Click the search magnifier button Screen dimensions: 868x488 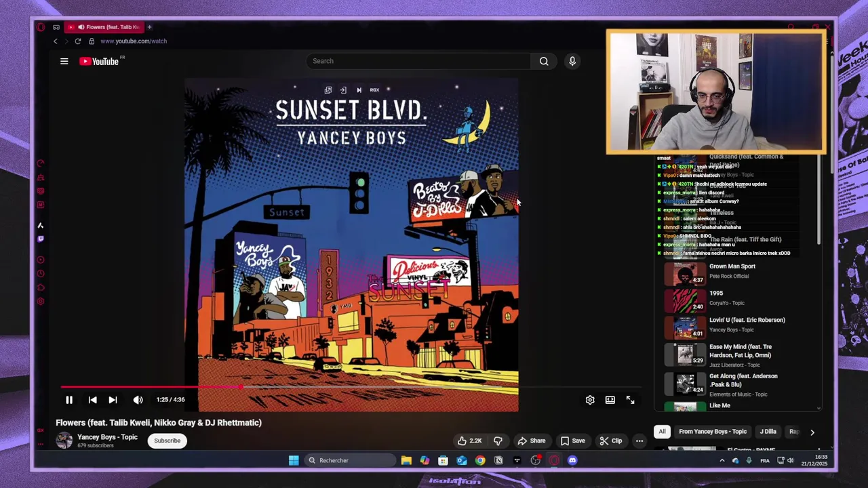tap(544, 61)
